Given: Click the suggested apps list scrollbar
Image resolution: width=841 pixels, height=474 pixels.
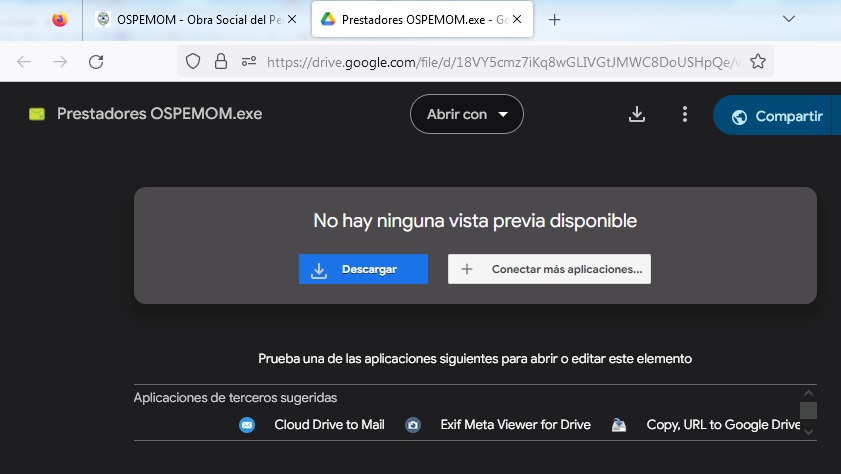Looking at the screenshot, I should [x=808, y=411].
